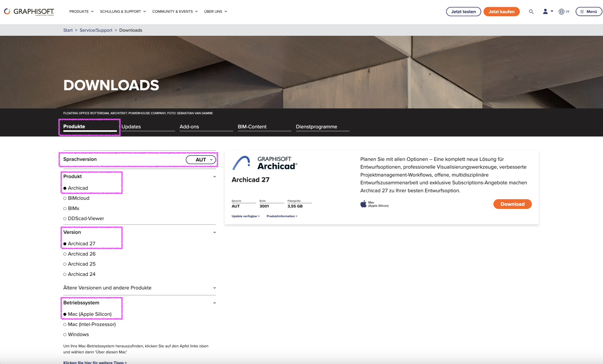Select Mac (Apple Silicon) option
The height and width of the screenshot is (364, 603).
[x=87, y=314]
